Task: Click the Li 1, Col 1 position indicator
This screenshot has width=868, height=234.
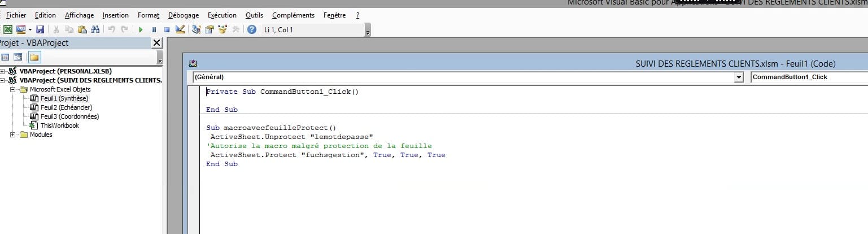Action: tap(279, 29)
